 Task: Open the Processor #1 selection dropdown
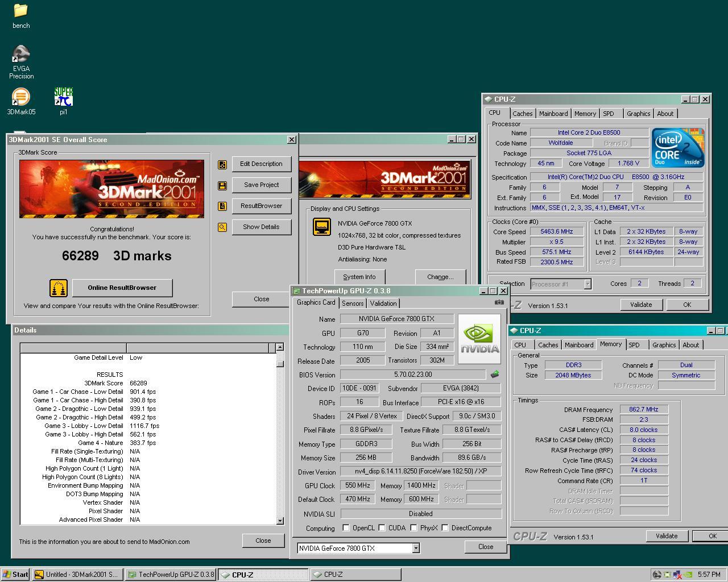coord(588,284)
